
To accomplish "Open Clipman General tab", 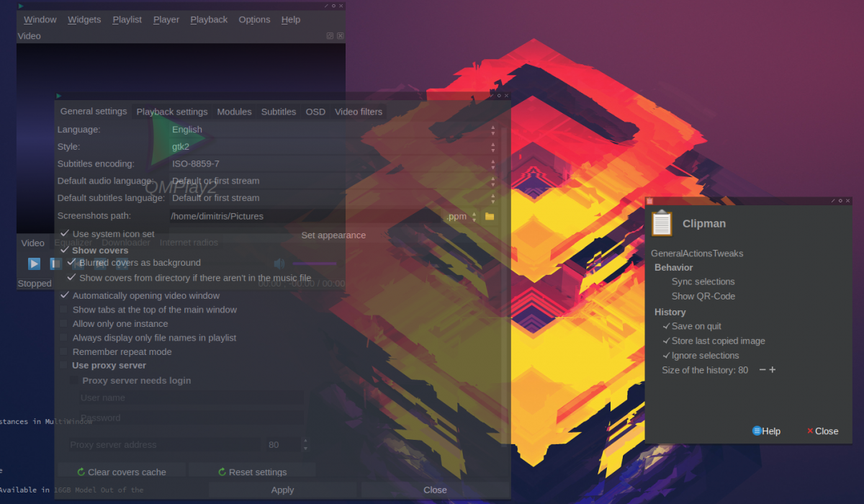I will (x=667, y=253).
